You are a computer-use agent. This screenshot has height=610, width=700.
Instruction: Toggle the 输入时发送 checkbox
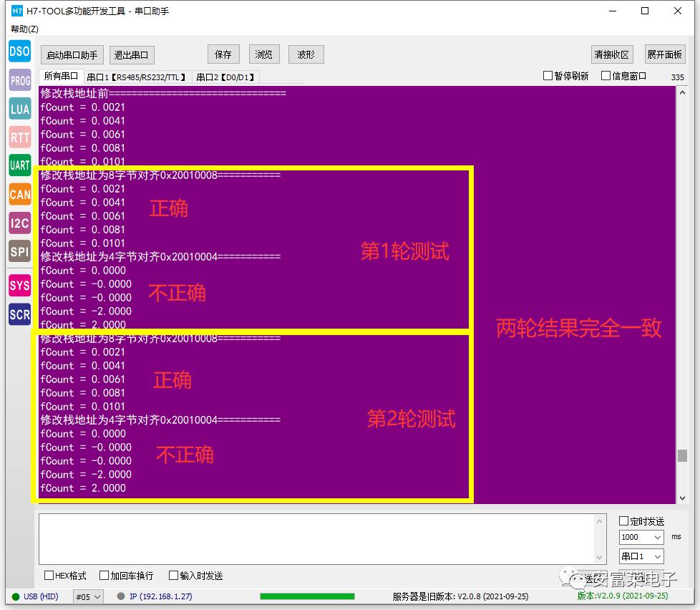coord(173,576)
